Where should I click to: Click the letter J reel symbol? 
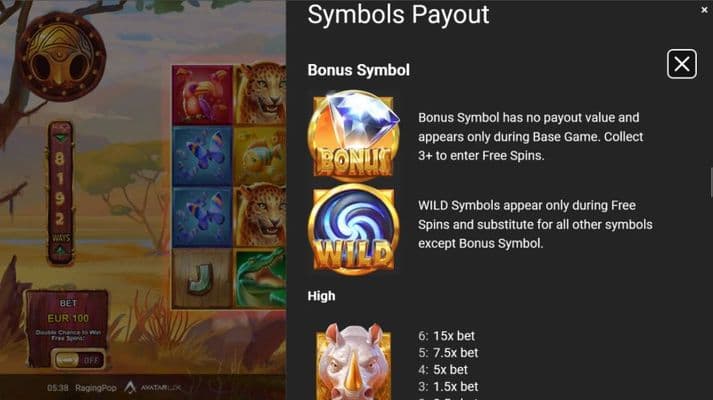202,278
